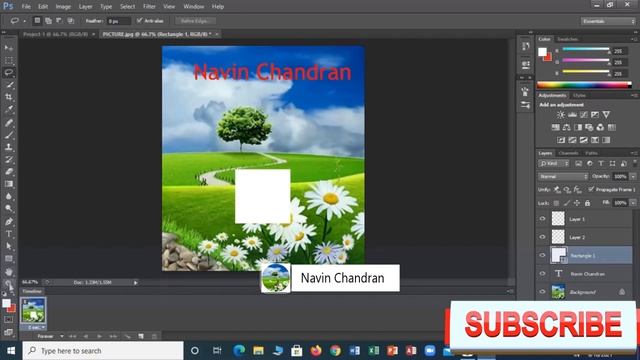Toggle the Anti-alias checkbox
Viewport: 640px width, 360px height.
click(x=140, y=20)
